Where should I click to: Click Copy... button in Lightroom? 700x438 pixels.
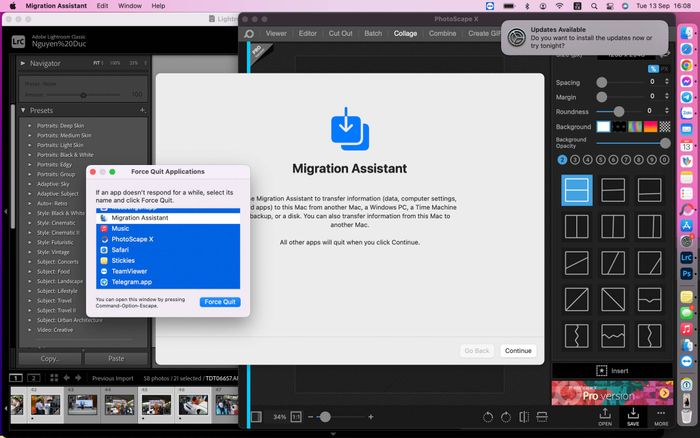(50, 359)
